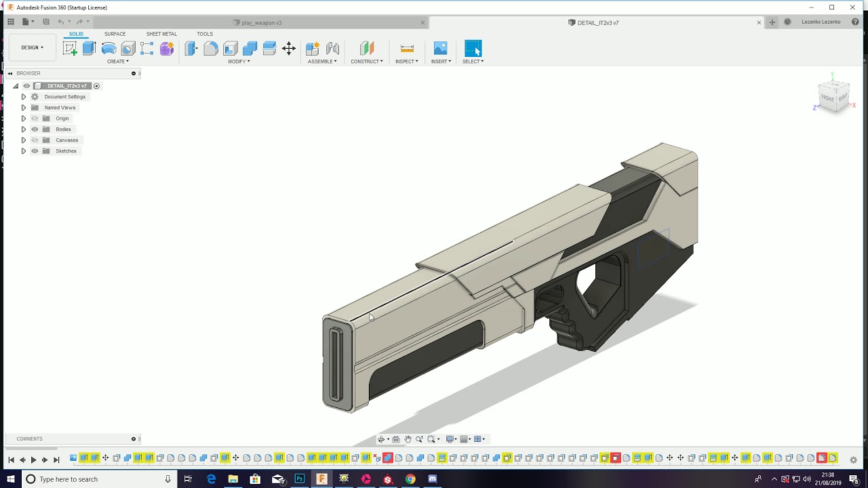Select the Joint tool
Screen dimensions: 868x488
(x=332, y=48)
